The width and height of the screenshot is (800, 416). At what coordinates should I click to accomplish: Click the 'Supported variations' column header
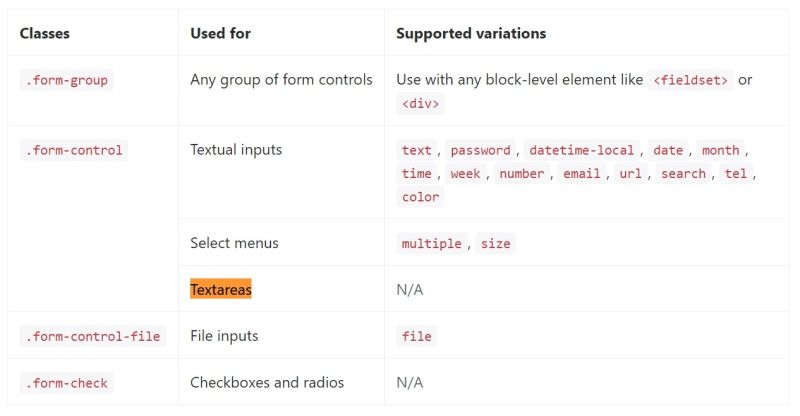tap(471, 33)
